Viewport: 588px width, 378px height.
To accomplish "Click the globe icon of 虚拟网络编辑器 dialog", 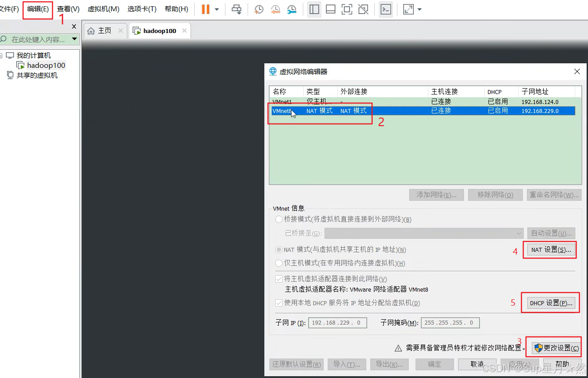I will (x=273, y=71).
